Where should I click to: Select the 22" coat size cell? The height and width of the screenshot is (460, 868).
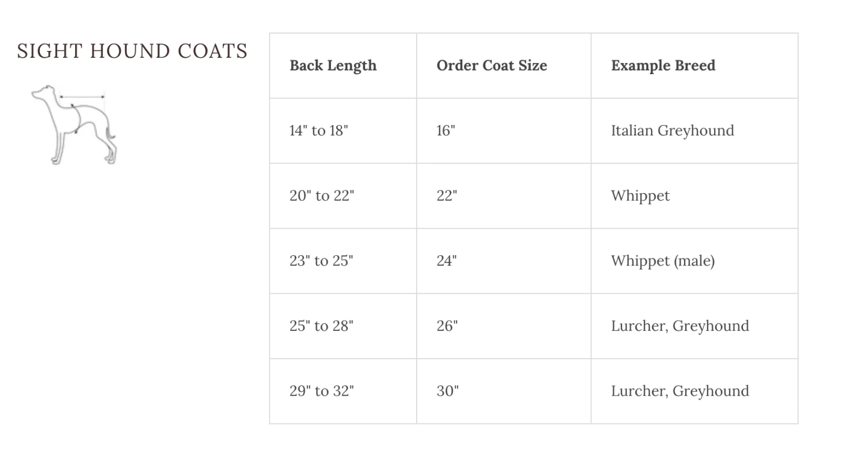click(447, 196)
